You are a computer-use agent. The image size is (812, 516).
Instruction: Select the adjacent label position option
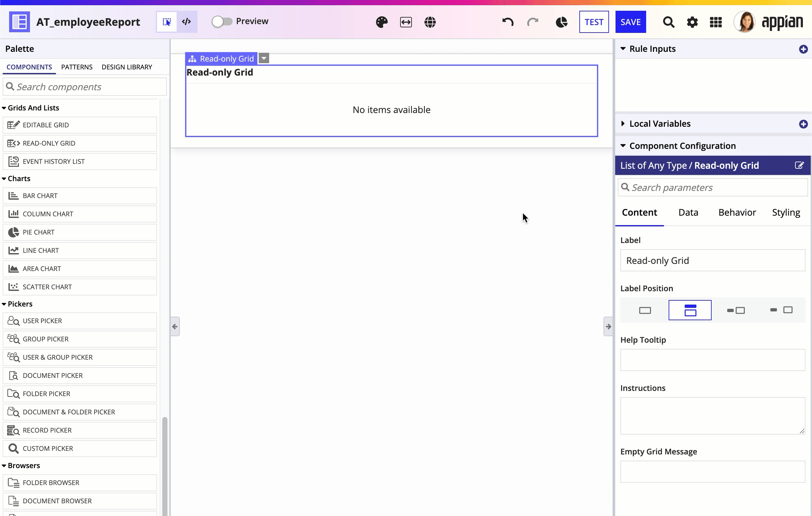coord(736,310)
